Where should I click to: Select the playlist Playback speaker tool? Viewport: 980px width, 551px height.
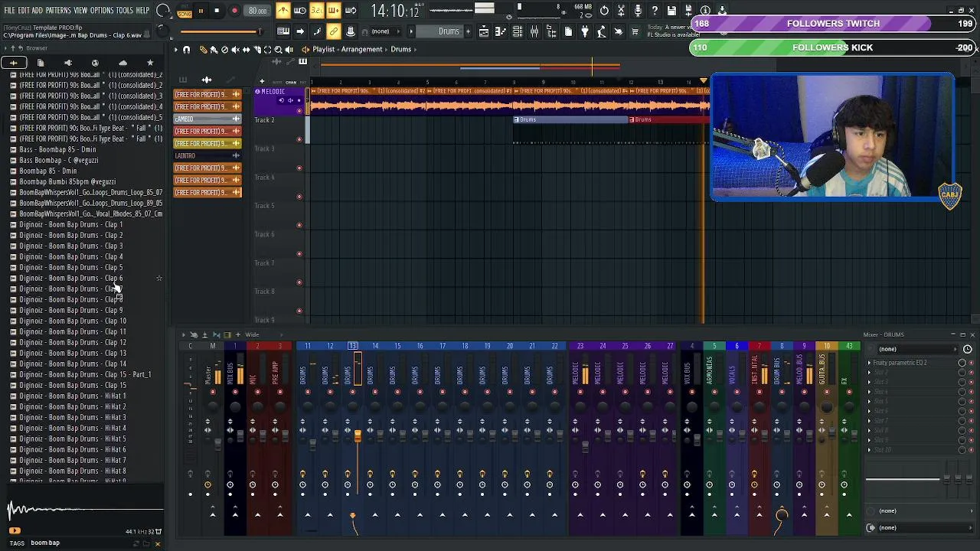point(289,49)
